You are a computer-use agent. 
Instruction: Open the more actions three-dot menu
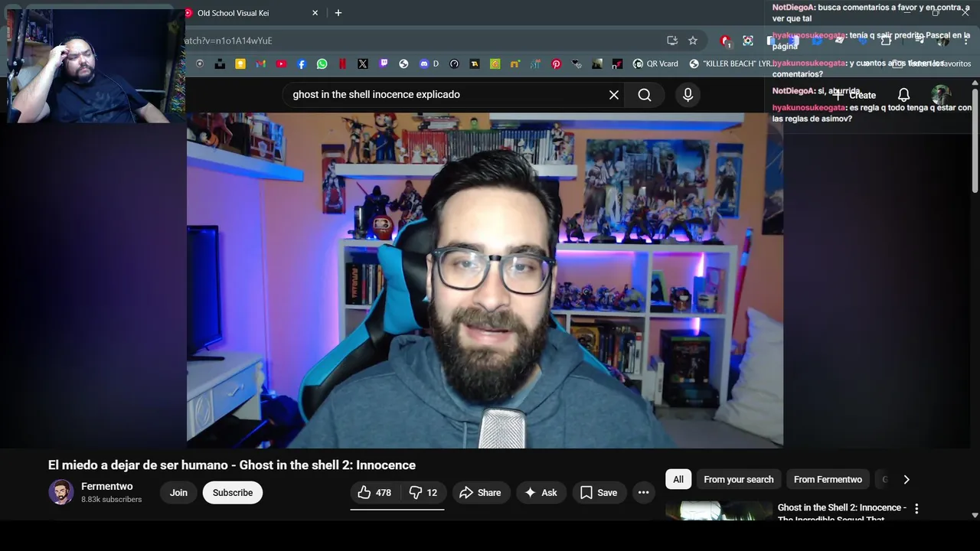click(643, 493)
